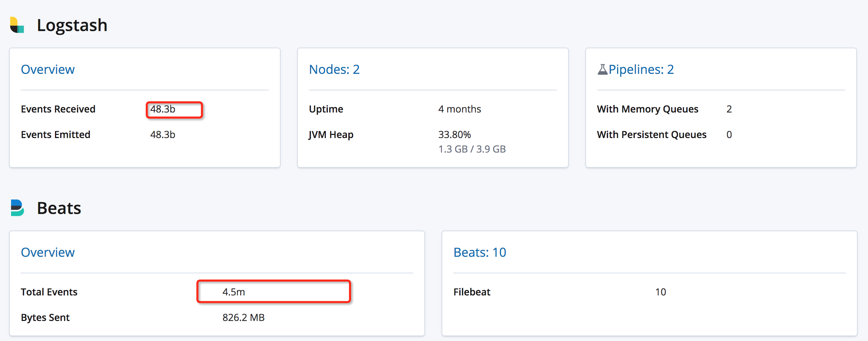The image size is (868, 341).
Task: Select the Total Events label
Action: pyautogui.click(x=49, y=292)
